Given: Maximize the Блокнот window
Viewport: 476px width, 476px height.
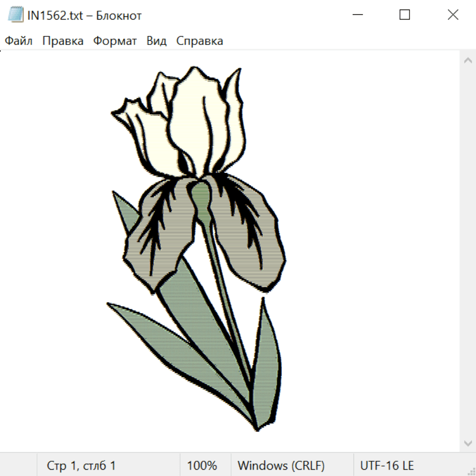Looking at the screenshot, I should [405, 15].
